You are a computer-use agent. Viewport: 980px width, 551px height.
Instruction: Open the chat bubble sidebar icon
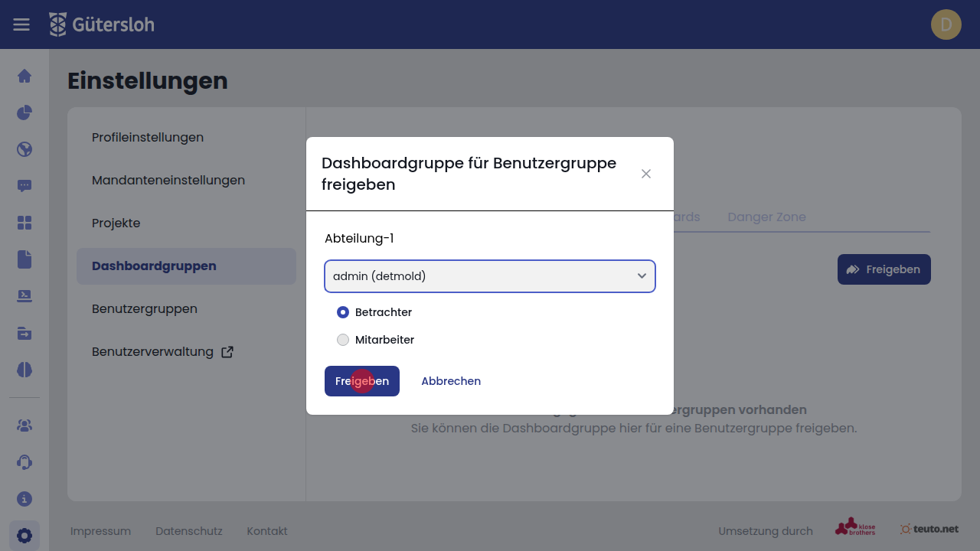tap(24, 186)
